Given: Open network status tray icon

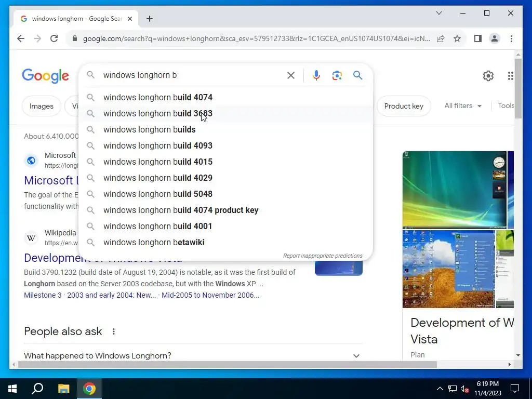Looking at the screenshot, I should click(x=453, y=389).
